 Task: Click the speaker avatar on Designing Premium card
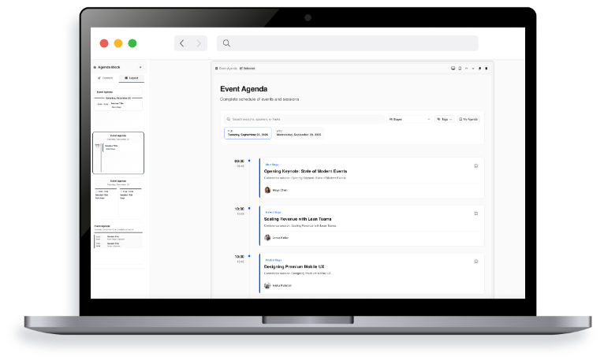click(267, 285)
